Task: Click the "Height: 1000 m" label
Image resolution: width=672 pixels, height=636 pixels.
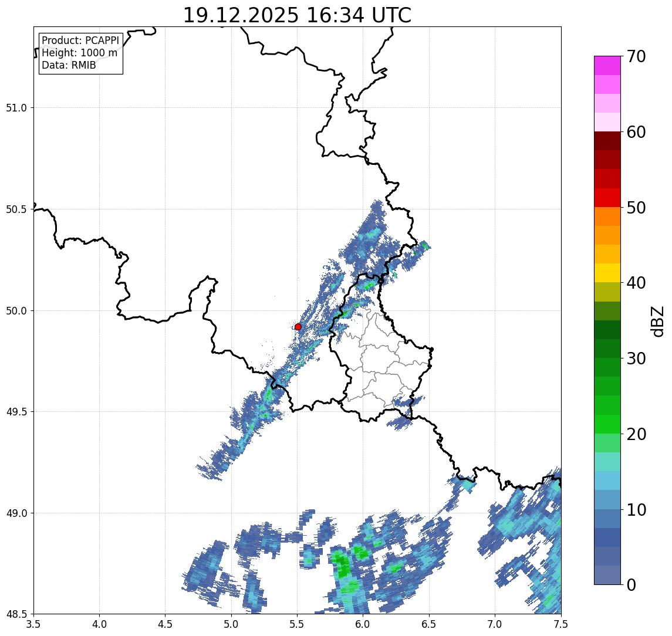Action: [x=79, y=53]
